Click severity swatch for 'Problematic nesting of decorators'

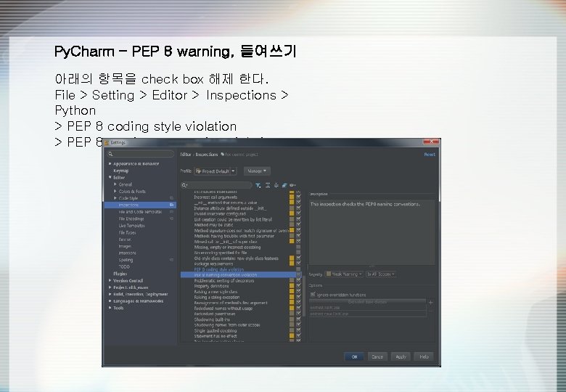292,280
